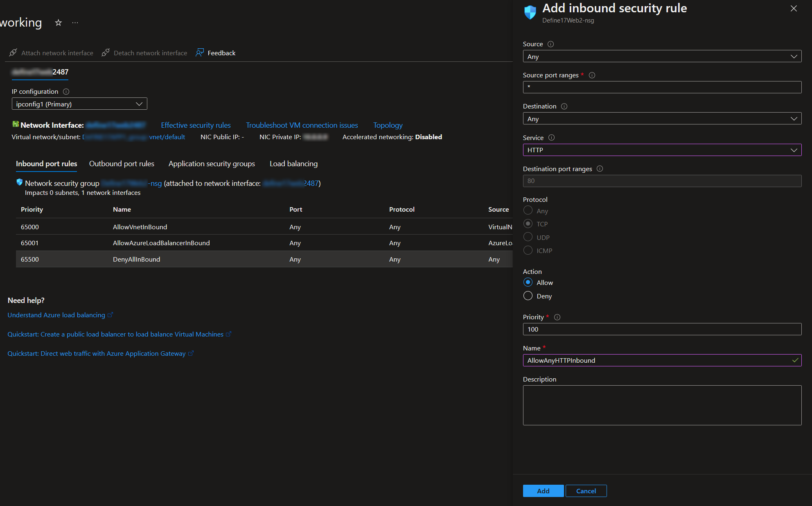Click the Detach network interface icon

pyautogui.click(x=106, y=53)
